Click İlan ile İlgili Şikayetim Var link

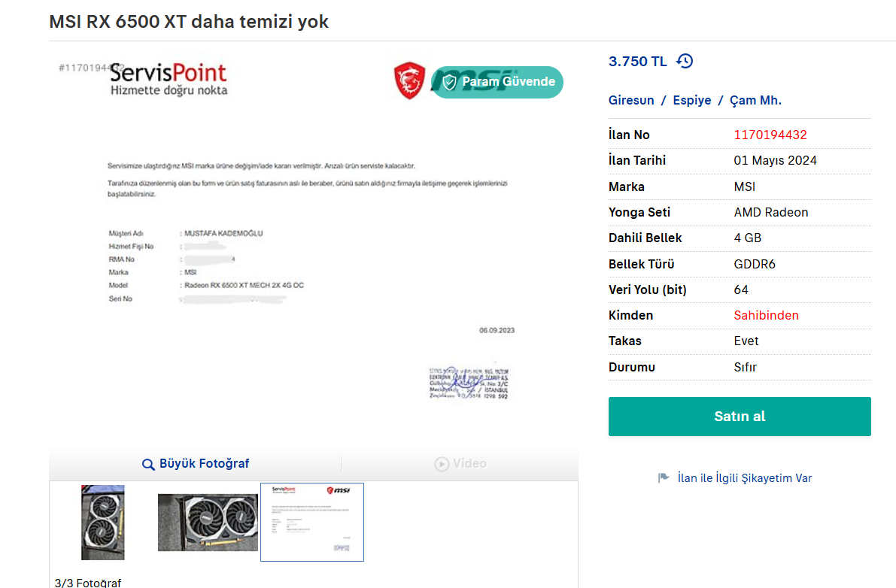[745, 477]
